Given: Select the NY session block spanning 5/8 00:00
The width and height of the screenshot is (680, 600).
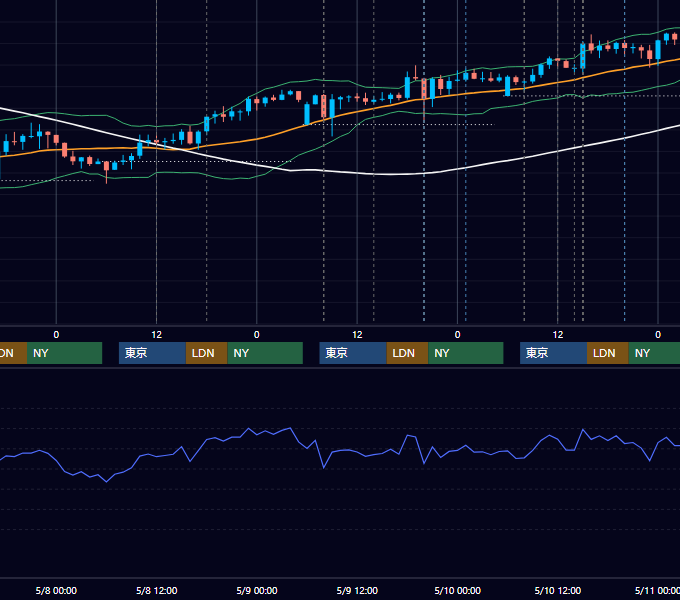Looking at the screenshot, I should click(x=64, y=353).
